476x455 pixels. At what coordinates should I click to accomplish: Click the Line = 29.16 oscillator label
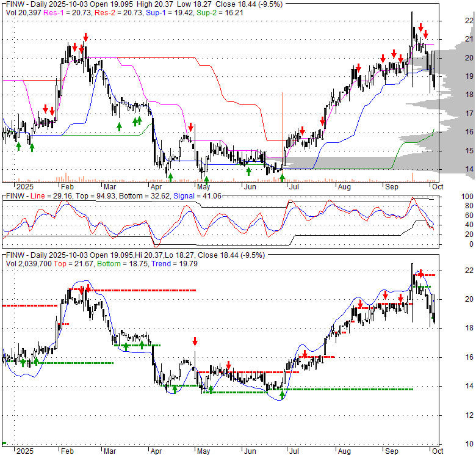[x=51, y=196]
